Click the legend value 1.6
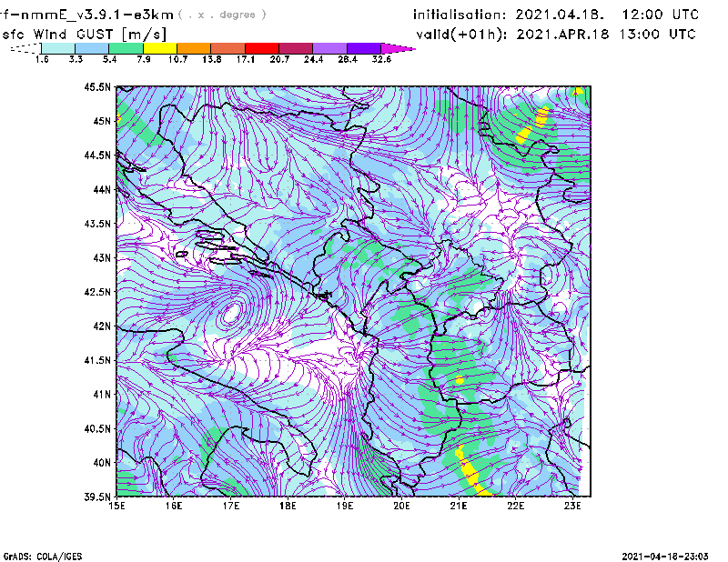 42,59
